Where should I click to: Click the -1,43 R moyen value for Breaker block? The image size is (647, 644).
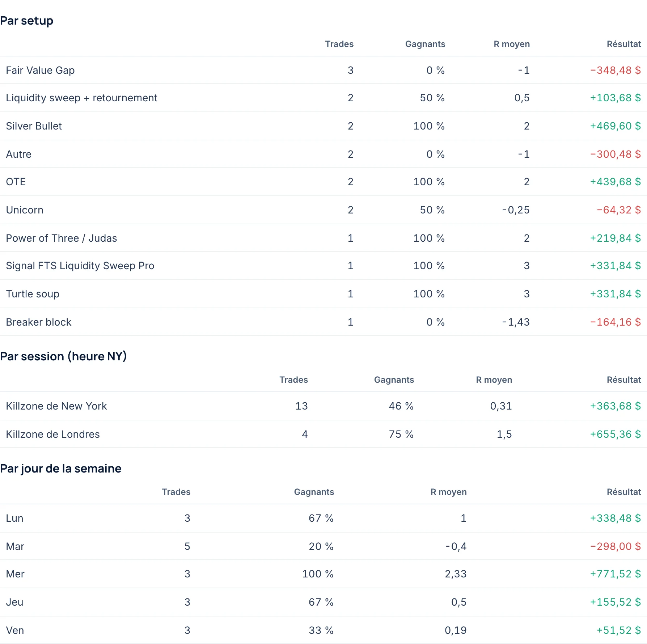(516, 322)
